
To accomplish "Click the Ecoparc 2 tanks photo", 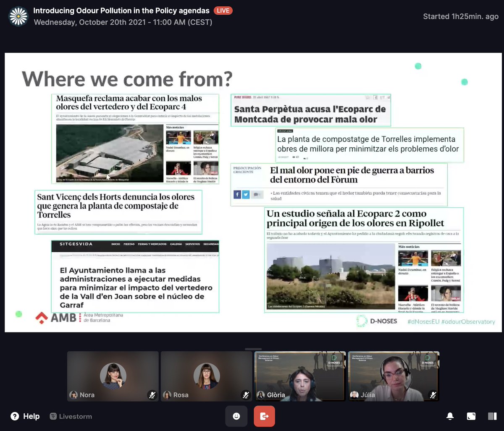I will click(x=331, y=277).
